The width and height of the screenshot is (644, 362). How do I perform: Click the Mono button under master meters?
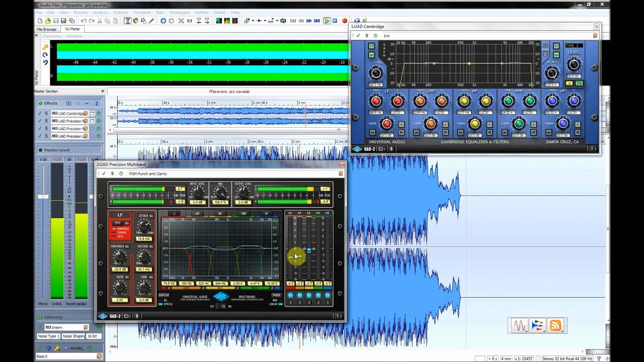click(43, 304)
